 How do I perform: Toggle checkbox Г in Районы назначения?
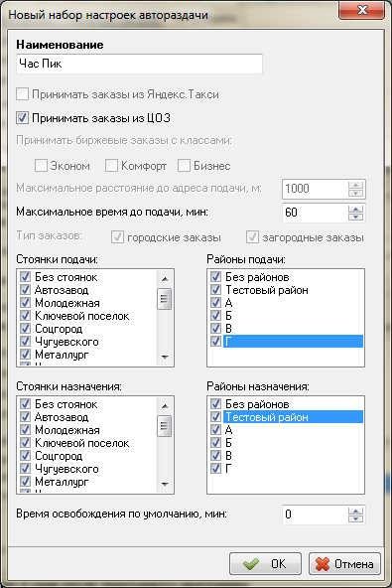(215, 469)
